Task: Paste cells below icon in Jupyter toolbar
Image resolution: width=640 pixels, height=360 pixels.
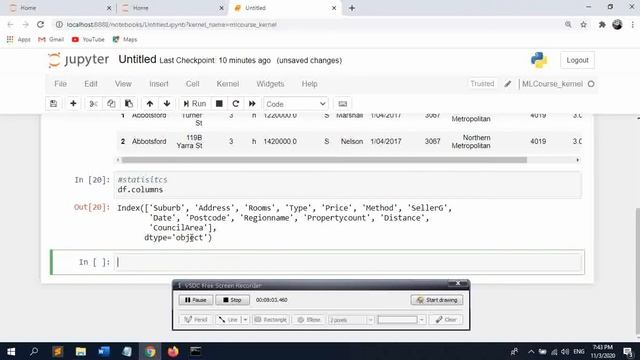Action: pos(129,104)
